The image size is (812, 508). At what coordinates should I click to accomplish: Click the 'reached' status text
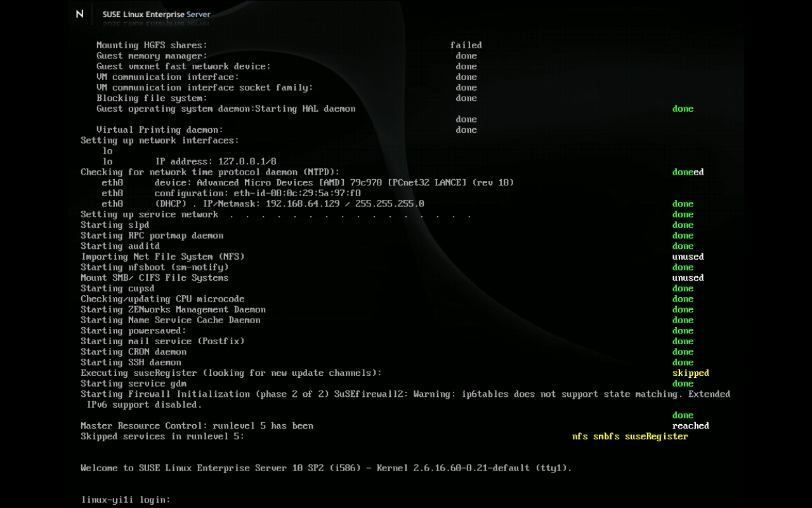tap(691, 426)
